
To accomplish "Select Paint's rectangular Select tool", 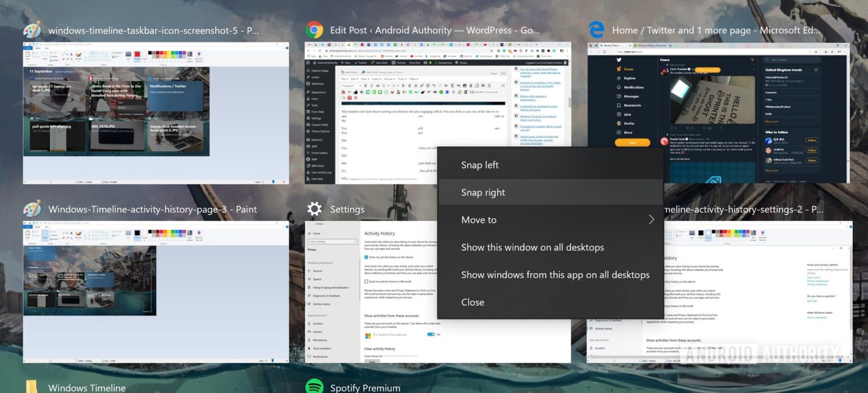I will point(45,54).
